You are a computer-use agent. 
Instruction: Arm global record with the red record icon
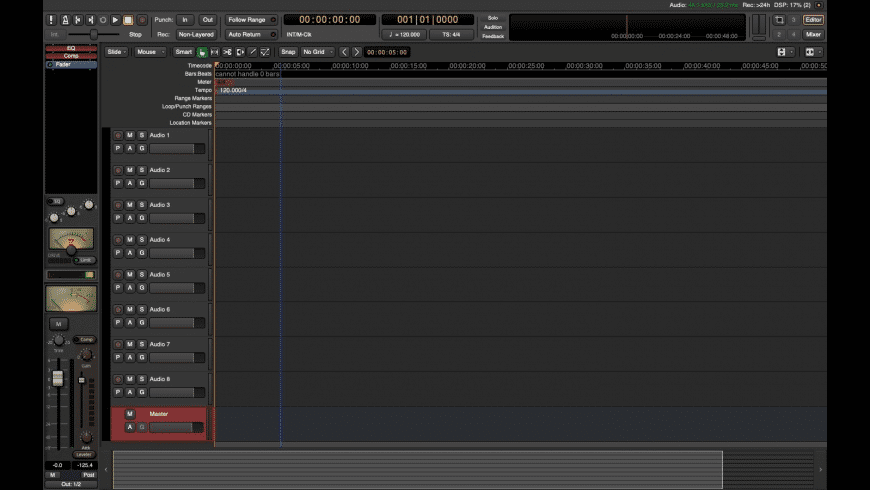[142, 20]
